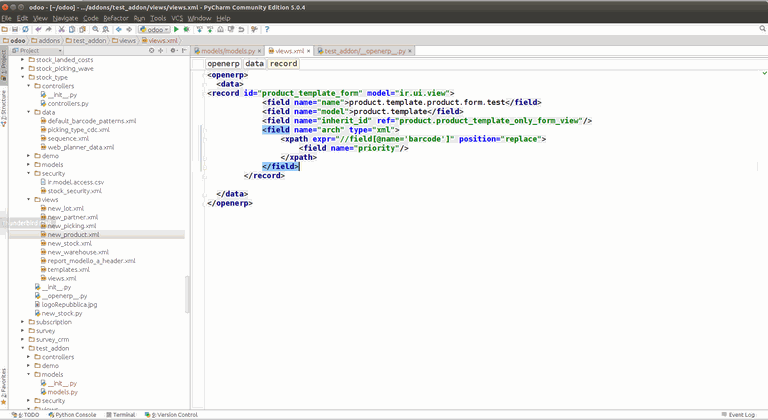Open the Python Console tool window
Viewport: 768px width, 420px height.
pyautogui.click(x=72, y=415)
